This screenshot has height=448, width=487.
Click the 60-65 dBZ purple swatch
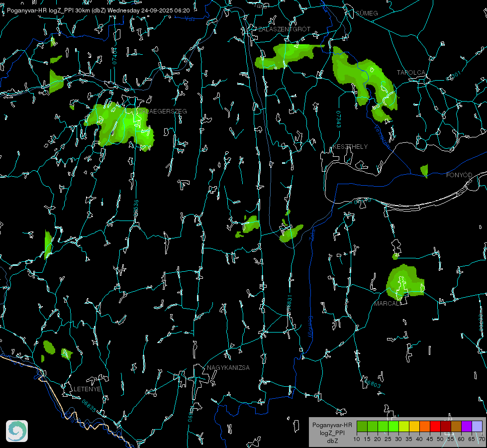tap(467, 426)
